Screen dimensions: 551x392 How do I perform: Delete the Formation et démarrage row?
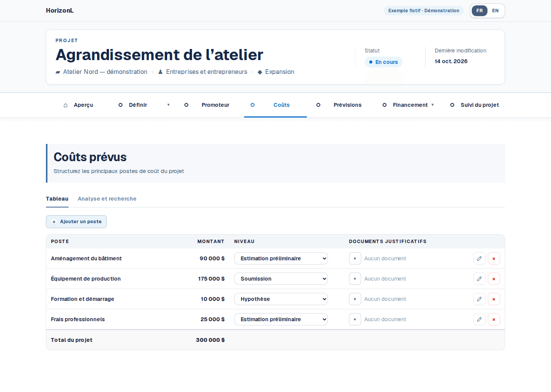(494, 299)
